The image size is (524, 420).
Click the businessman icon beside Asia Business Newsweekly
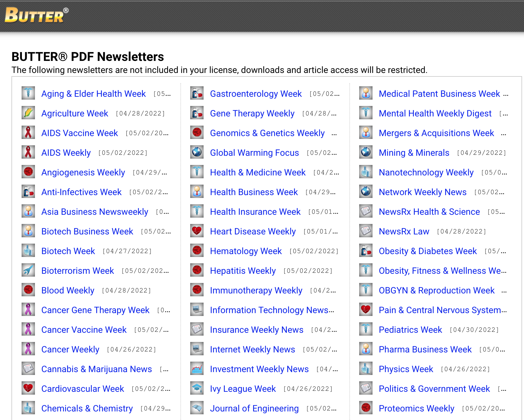coord(28,211)
